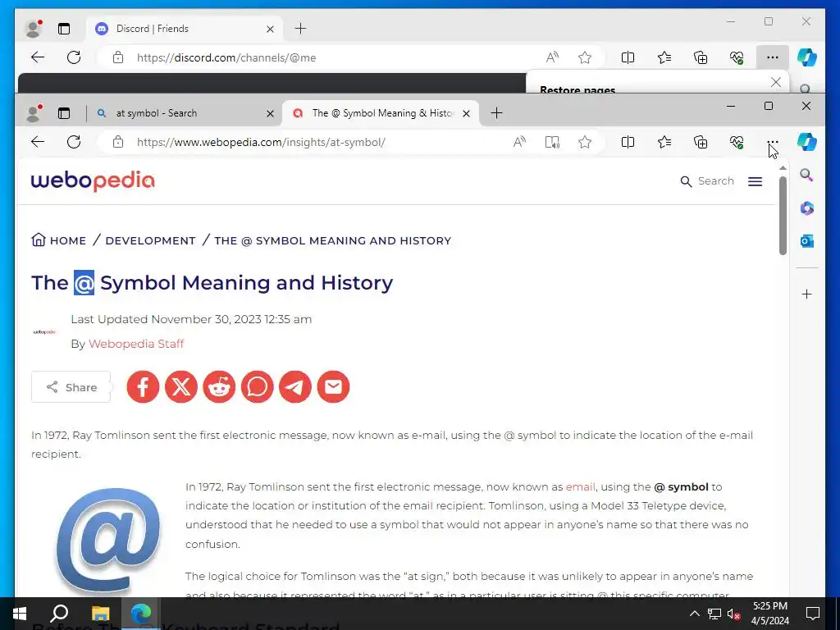Open tab actions menu in Webopedia window
The image size is (840, 630).
click(x=64, y=113)
